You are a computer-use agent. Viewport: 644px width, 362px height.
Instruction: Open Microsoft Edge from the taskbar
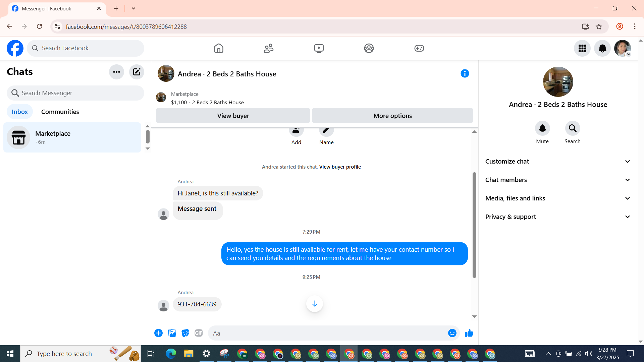coord(171,354)
